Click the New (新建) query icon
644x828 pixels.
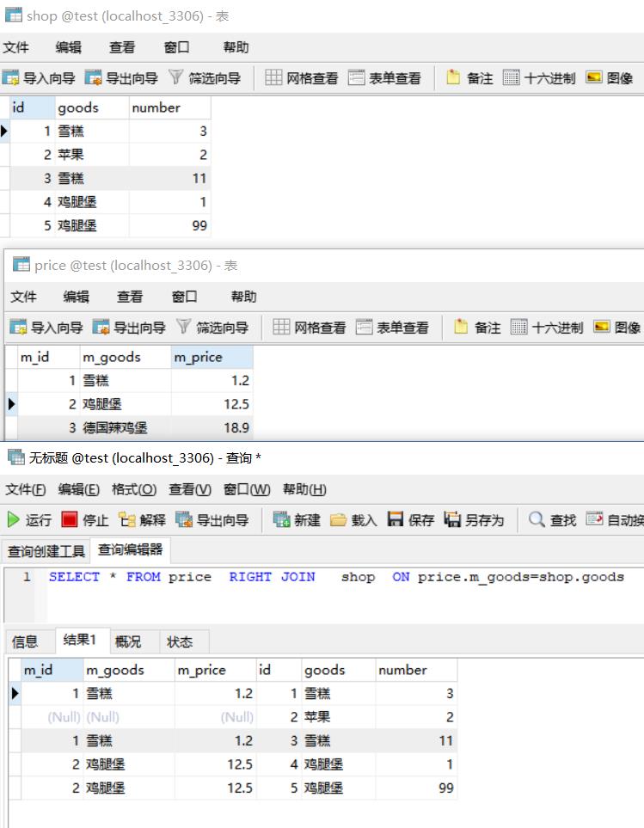[x=297, y=519]
